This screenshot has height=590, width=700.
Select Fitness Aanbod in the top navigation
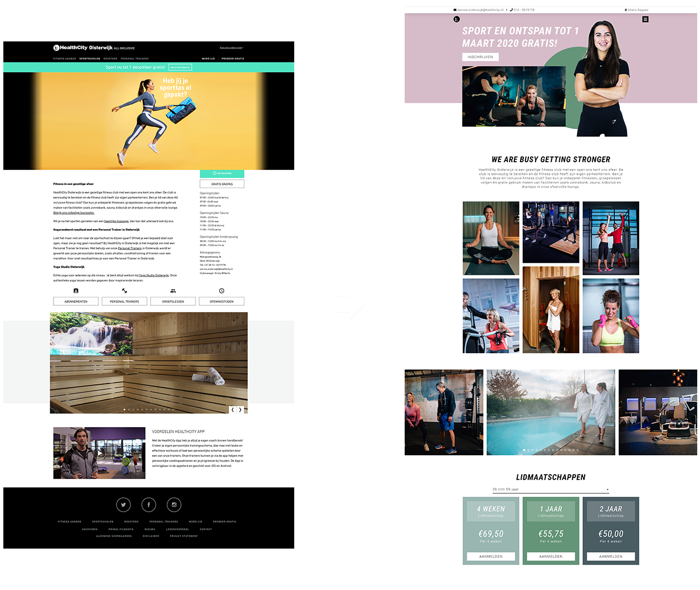coord(65,59)
